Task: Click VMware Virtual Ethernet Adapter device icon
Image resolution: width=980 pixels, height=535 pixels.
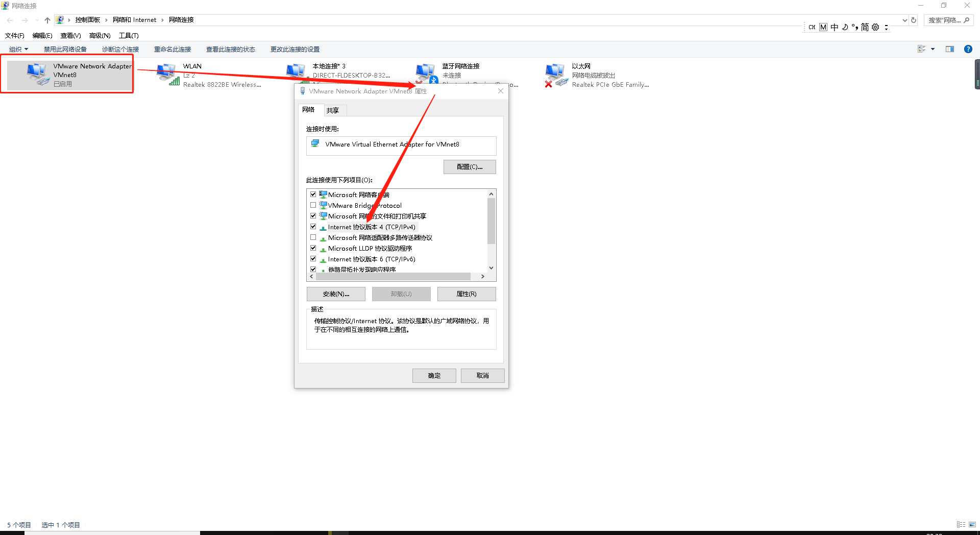Action: point(315,144)
